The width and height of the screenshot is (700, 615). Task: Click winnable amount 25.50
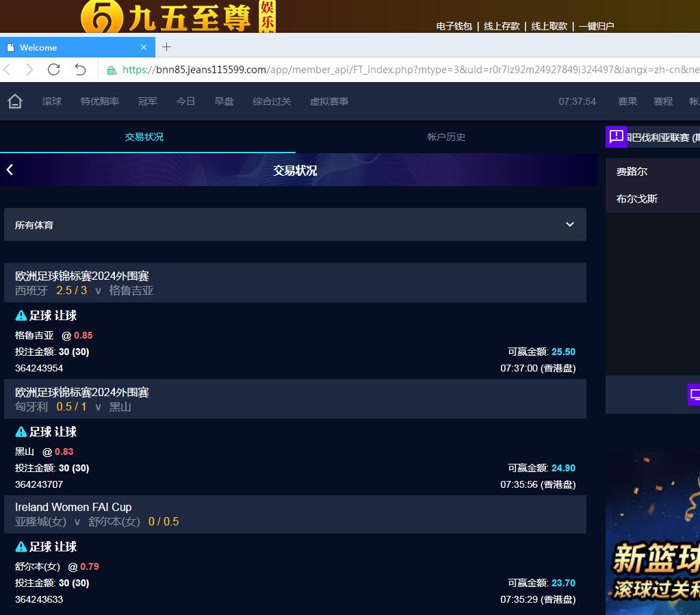(x=563, y=352)
